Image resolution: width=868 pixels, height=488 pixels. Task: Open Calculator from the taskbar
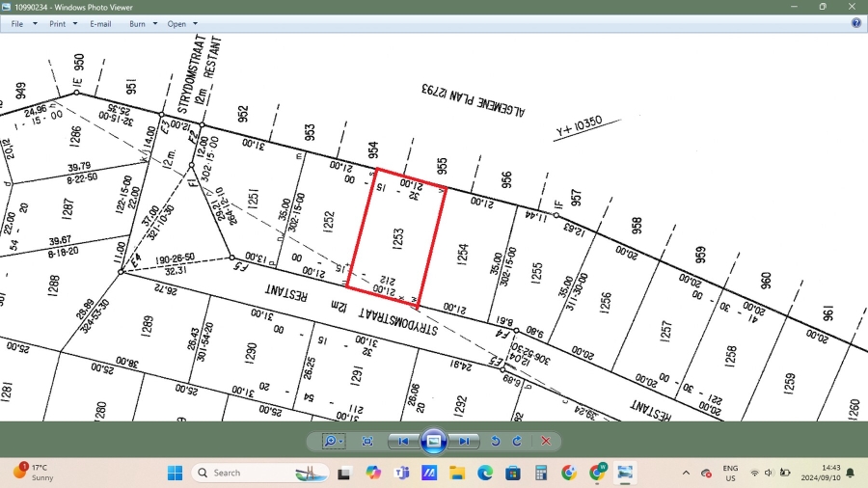(x=541, y=473)
